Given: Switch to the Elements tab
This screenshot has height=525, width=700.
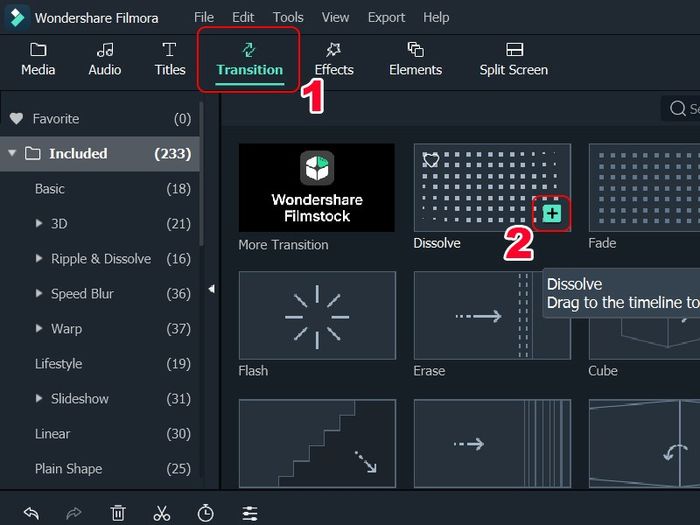Looking at the screenshot, I should 416,59.
